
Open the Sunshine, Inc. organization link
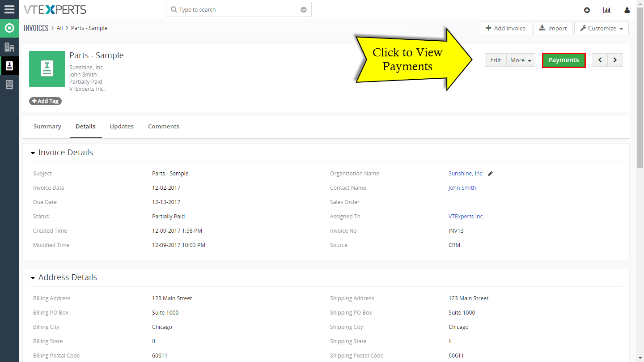point(466,174)
